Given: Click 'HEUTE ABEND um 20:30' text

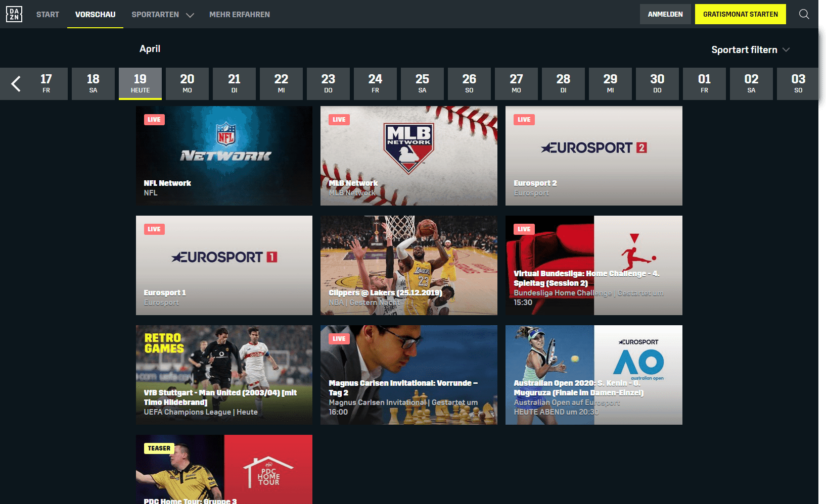Looking at the screenshot, I should click(556, 412).
